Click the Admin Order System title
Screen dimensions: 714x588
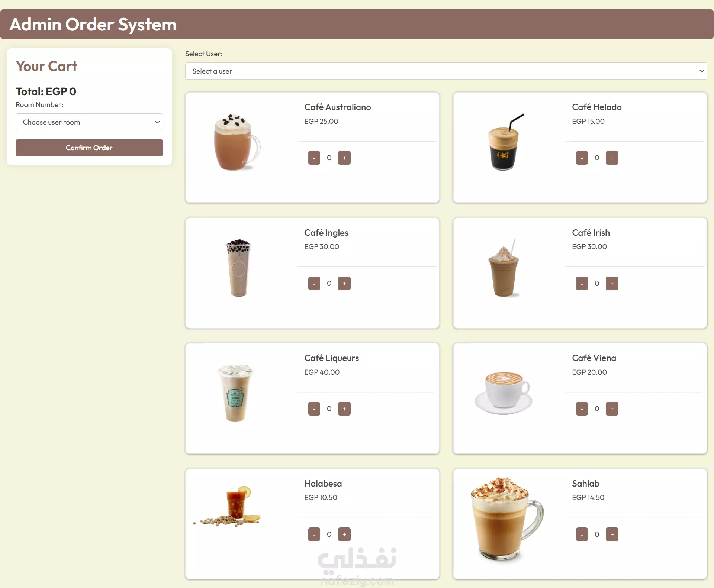click(93, 25)
